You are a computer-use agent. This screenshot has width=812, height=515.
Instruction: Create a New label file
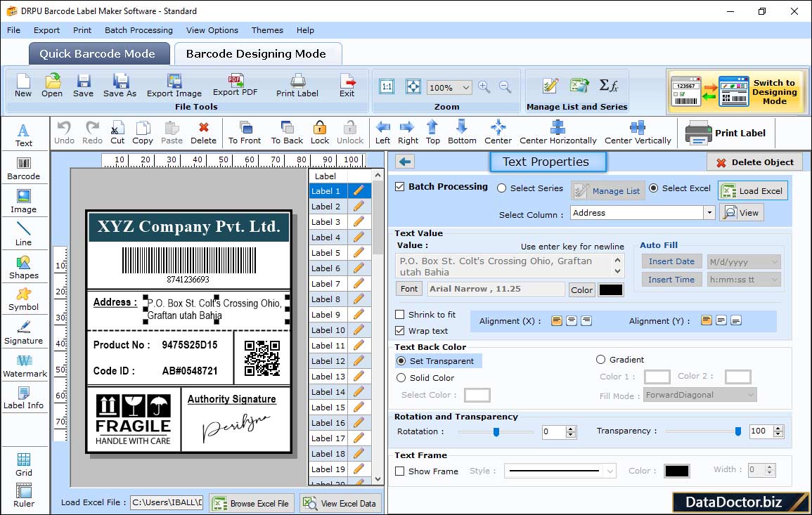click(22, 86)
